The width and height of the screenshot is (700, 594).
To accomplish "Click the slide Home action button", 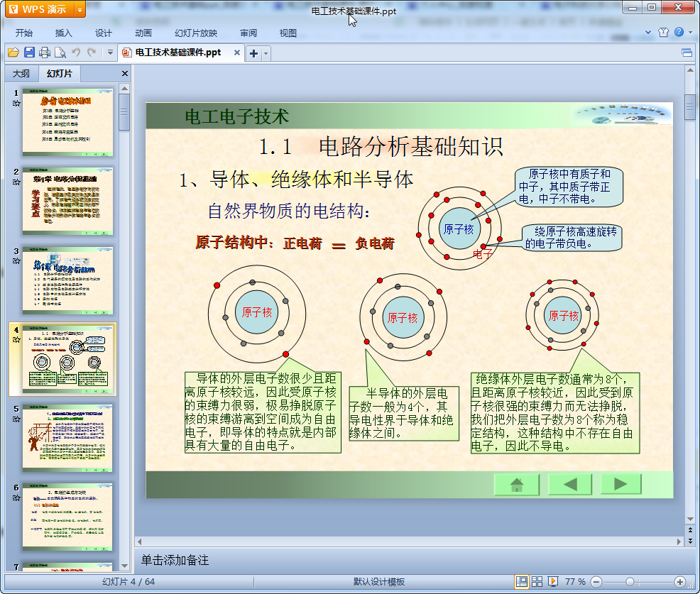I will [517, 484].
